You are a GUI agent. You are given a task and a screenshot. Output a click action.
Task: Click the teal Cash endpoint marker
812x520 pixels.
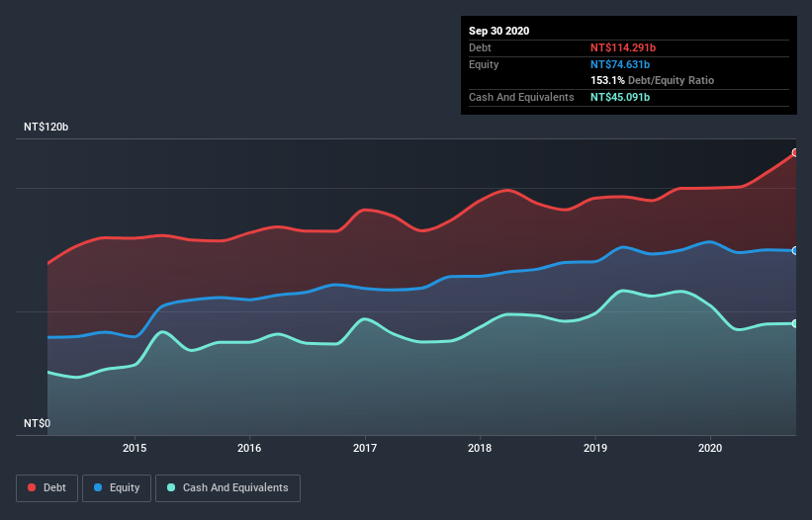coord(795,323)
